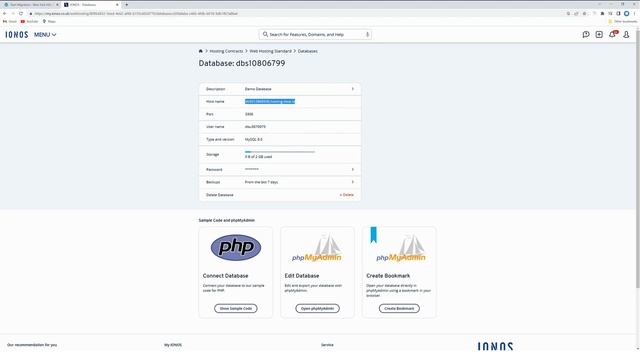Open the Gmail bookmark
640x360 pixels.
coord(10,21)
